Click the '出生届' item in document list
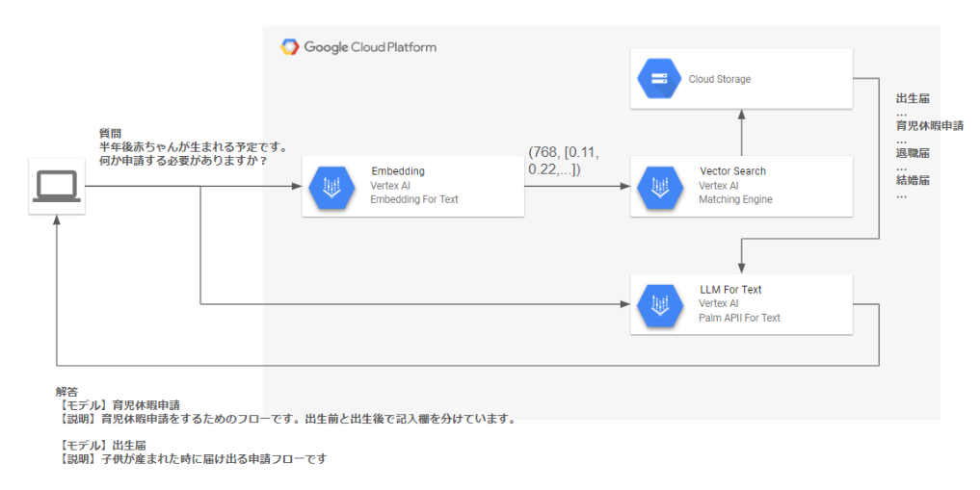 [x=913, y=98]
